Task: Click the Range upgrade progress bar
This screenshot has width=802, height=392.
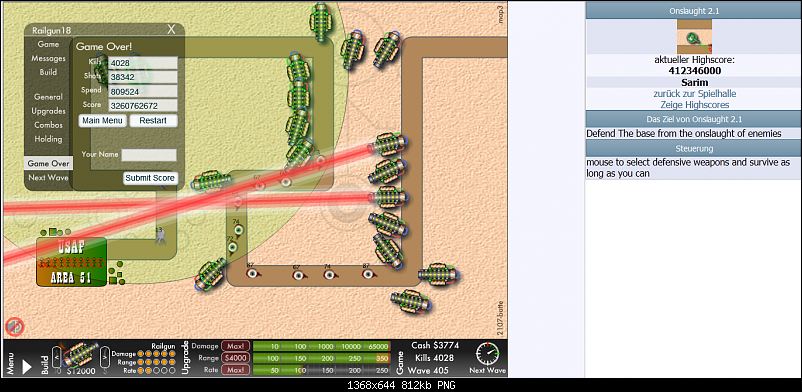Action: click(x=322, y=358)
